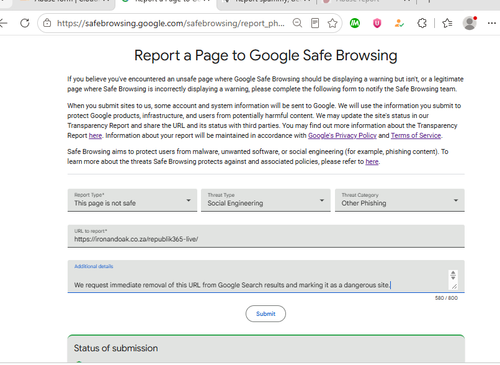500x365 pixels.
Task: Open the red shield extension icon
Action: click(377, 23)
